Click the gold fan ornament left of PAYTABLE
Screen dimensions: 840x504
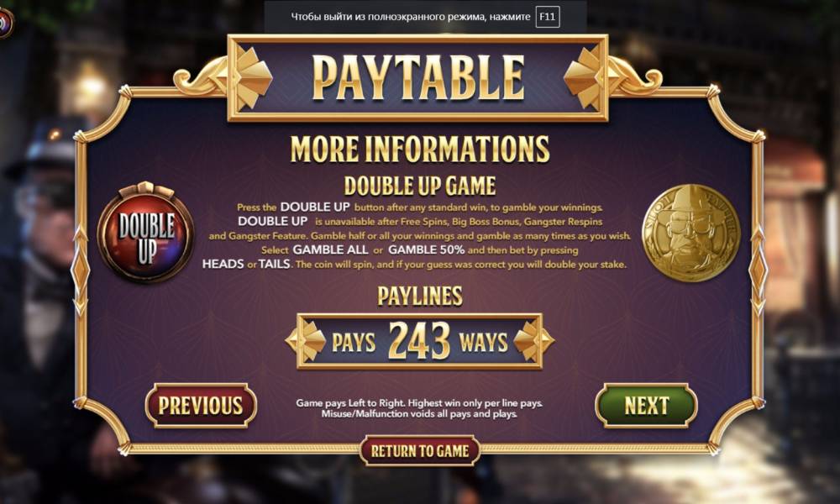point(252,78)
